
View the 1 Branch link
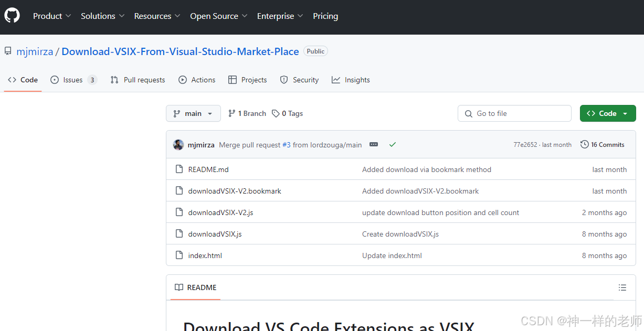point(247,113)
